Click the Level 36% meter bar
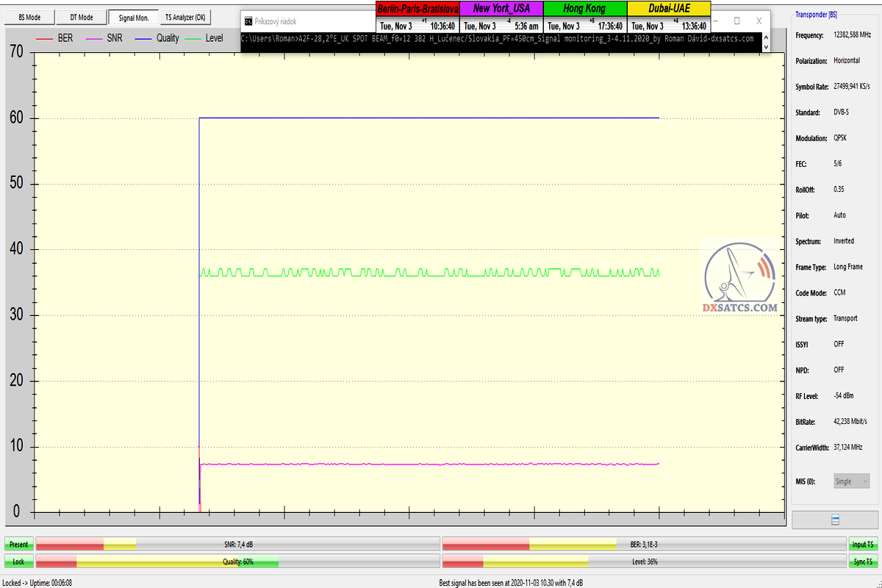Image resolution: width=882 pixels, height=588 pixels. point(643,562)
